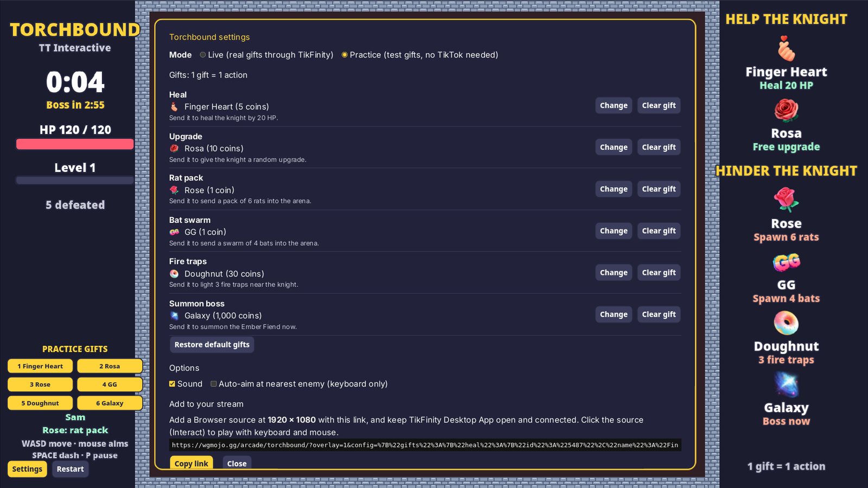Click 'Heal 20 HP' text in sidebar
Image resolution: width=868 pixels, height=488 pixels.
pyautogui.click(x=786, y=86)
